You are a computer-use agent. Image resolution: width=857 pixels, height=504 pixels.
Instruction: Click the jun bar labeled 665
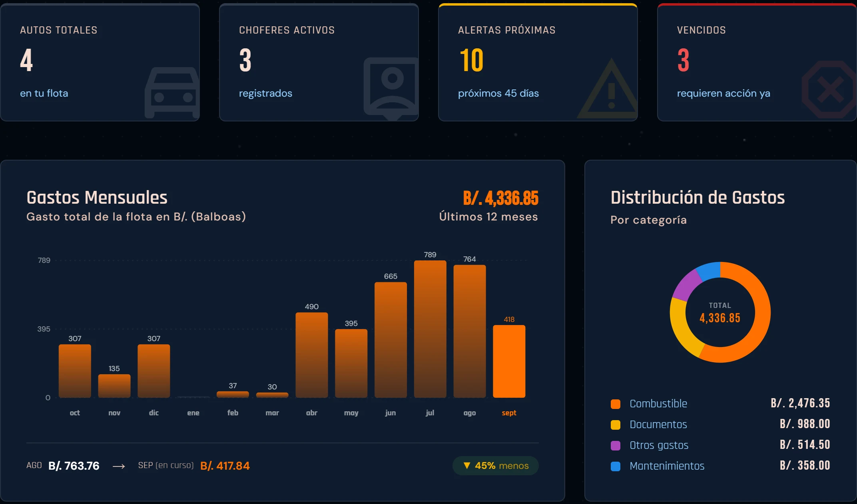tap(391, 340)
